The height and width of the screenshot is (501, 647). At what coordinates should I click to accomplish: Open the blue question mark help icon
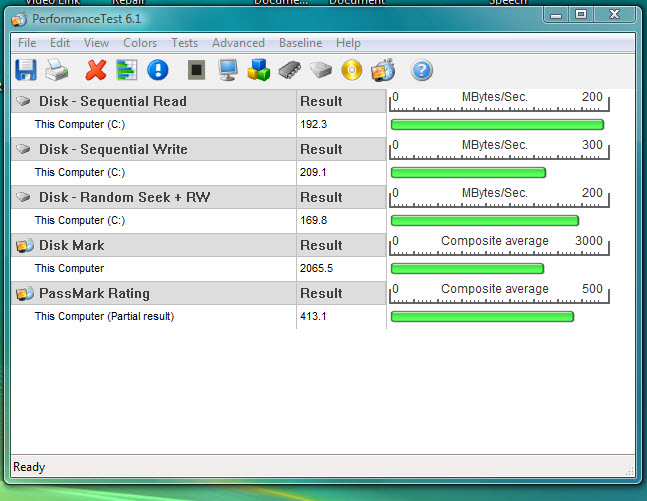(422, 70)
